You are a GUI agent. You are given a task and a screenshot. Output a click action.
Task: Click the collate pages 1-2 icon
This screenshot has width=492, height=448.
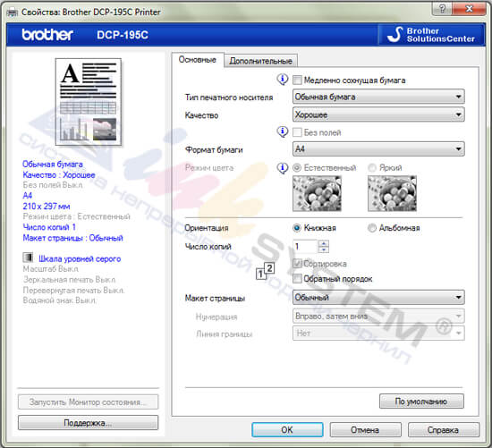click(265, 271)
